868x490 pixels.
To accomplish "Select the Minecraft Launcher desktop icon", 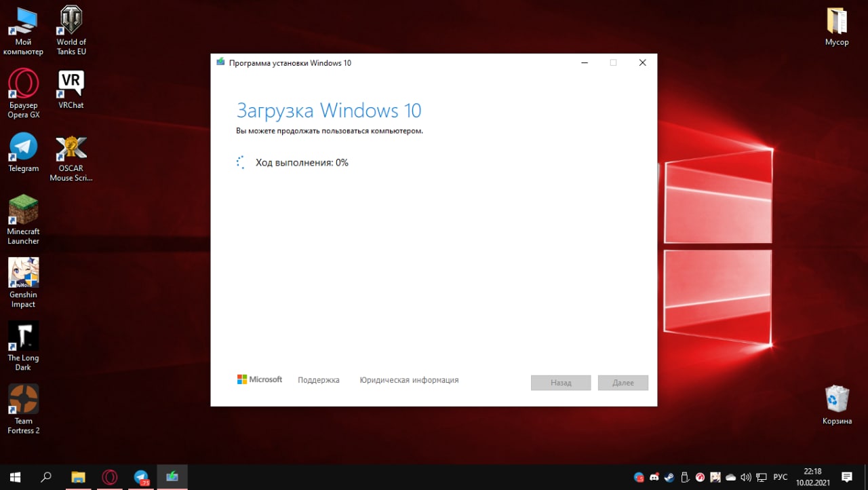I will [x=23, y=219].
